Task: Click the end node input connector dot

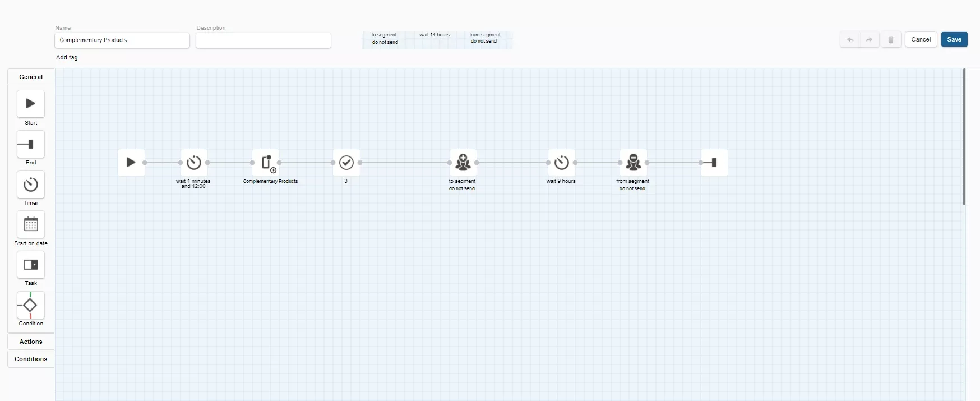Action: tap(701, 163)
